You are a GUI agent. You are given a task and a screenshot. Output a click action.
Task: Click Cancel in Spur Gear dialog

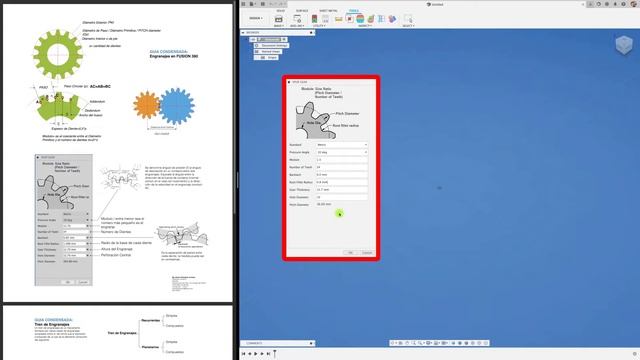367,253
